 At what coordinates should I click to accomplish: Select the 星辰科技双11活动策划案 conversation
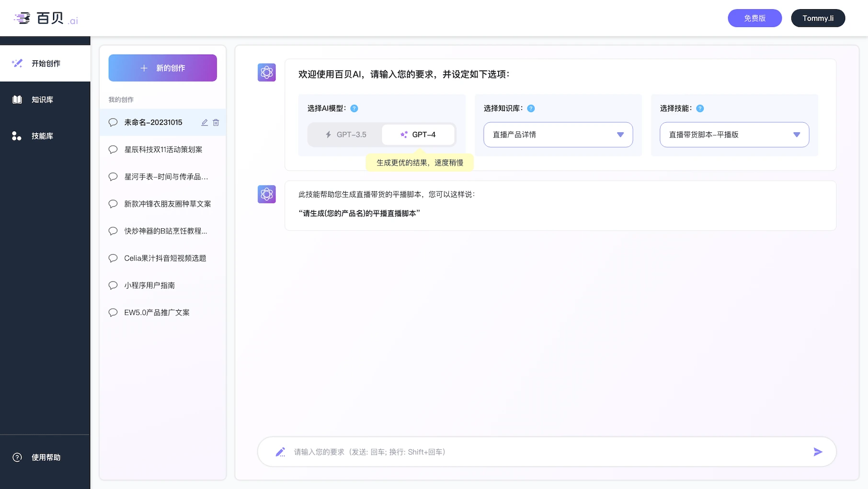(163, 149)
